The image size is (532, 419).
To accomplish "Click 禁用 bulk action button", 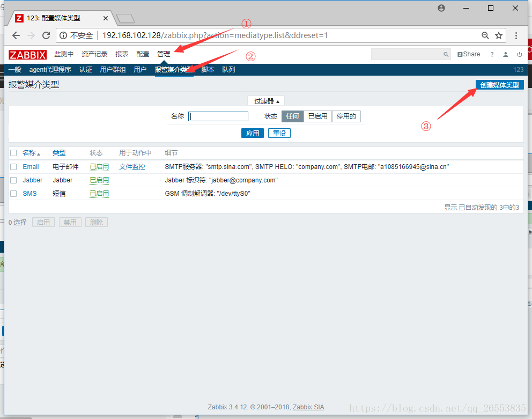I will click(70, 223).
